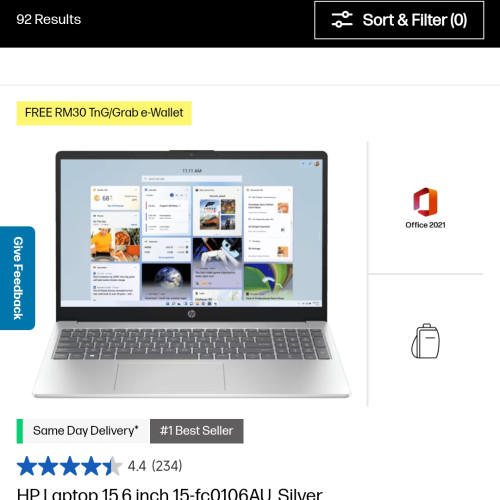Click the first blue rating star
500x500 pixels.
(x=27, y=466)
